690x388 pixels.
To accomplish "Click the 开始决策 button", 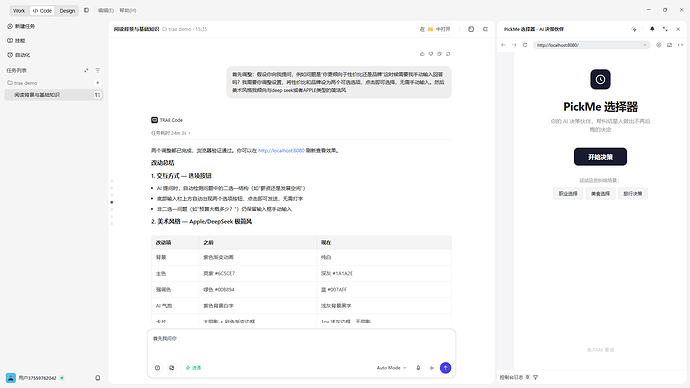I will click(600, 157).
